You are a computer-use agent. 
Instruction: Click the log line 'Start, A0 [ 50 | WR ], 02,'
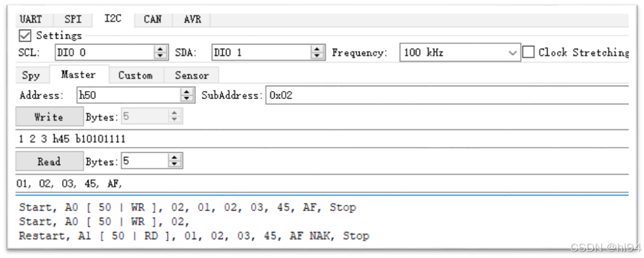pos(104,222)
